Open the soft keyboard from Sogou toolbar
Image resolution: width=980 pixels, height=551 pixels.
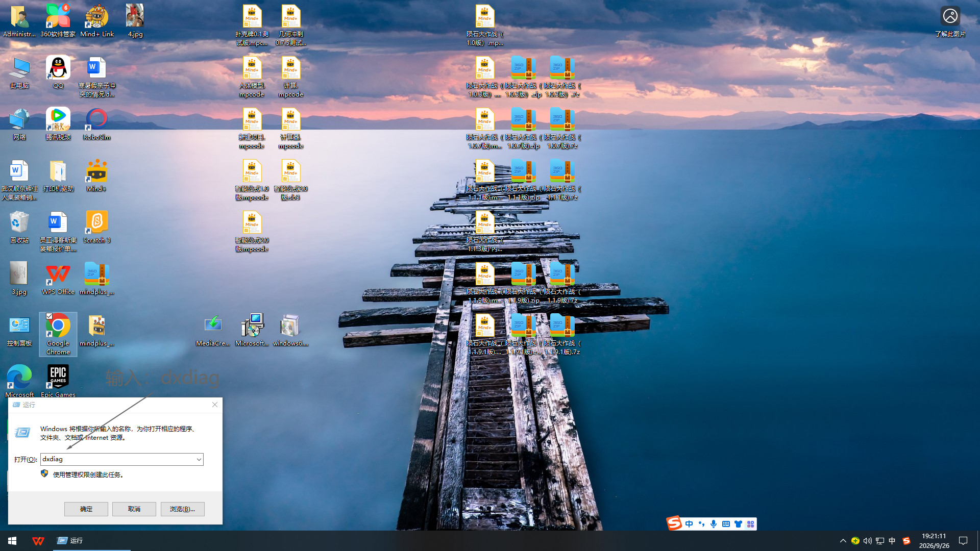(x=726, y=524)
